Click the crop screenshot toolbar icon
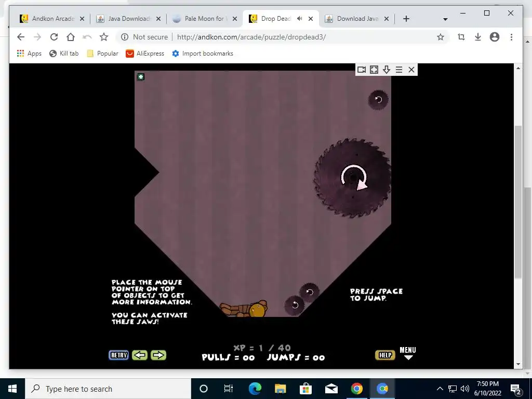 coord(461,37)
